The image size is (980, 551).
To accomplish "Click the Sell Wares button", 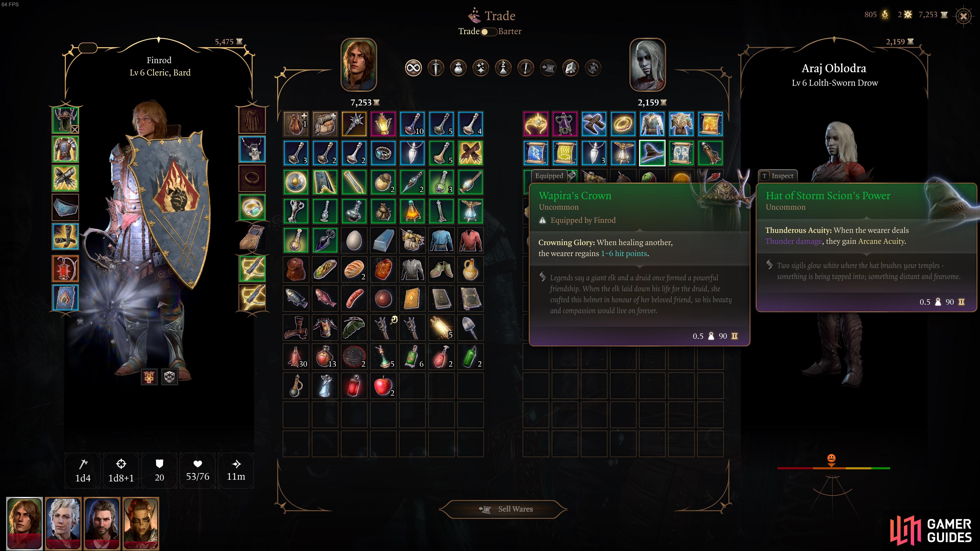I will [x=503, y=509].
